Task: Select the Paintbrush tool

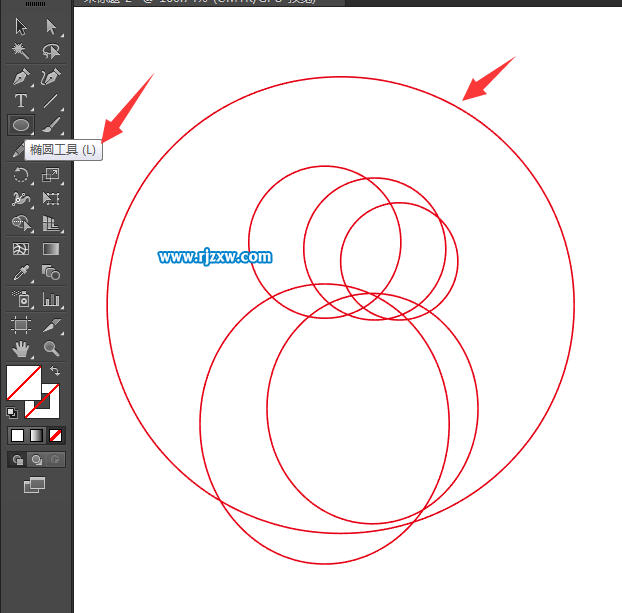Action: pyautogui.click(x=52, y=125)
